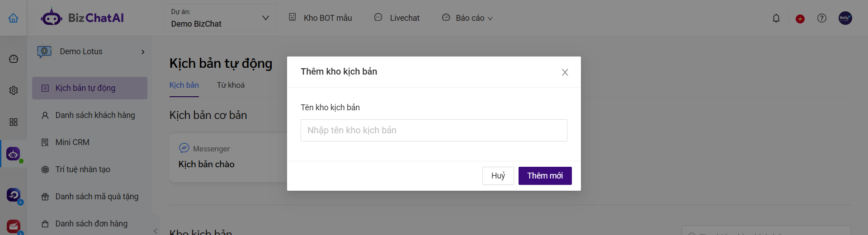The image size is (868, 235).
Task: Go to Livechat in top navigation
Action: tap(397, 18)
